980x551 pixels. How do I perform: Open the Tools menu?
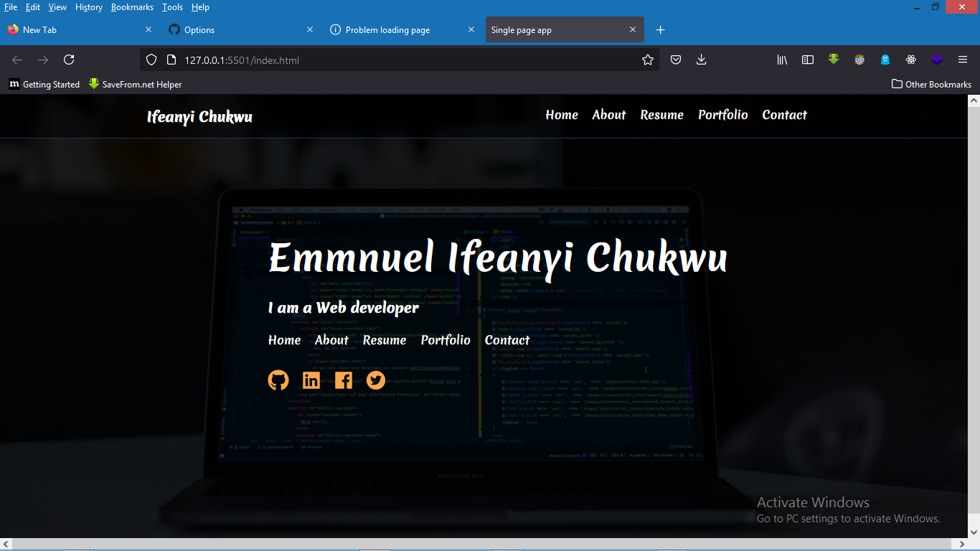[x=172, y=7]
